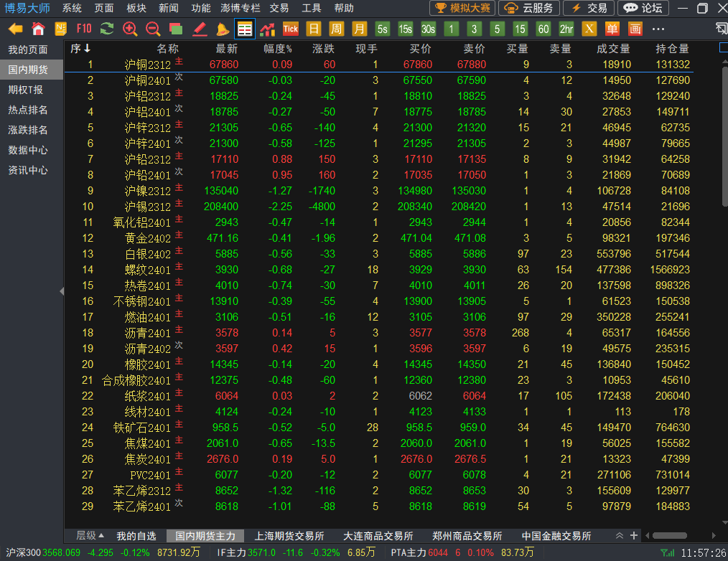Toggle the 5s period button

pyautogui.click(x=383, y=29)
